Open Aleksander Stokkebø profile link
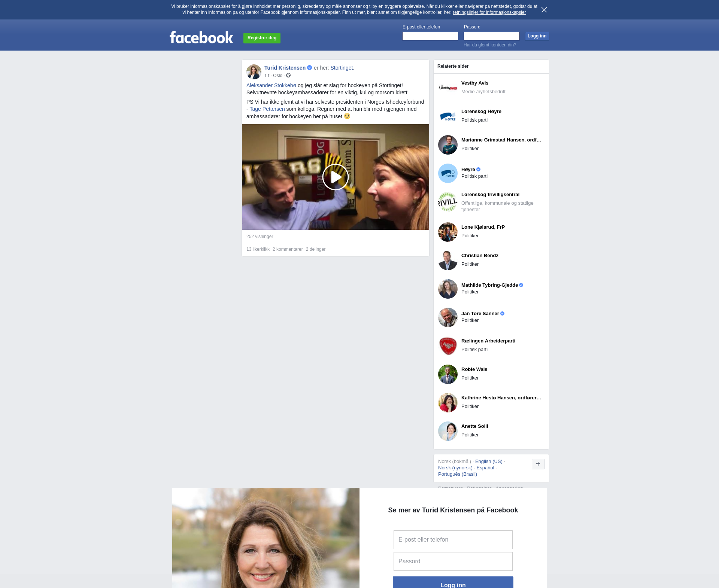The width and height of the screenshot is (719, 588). [x=271, y=85]
